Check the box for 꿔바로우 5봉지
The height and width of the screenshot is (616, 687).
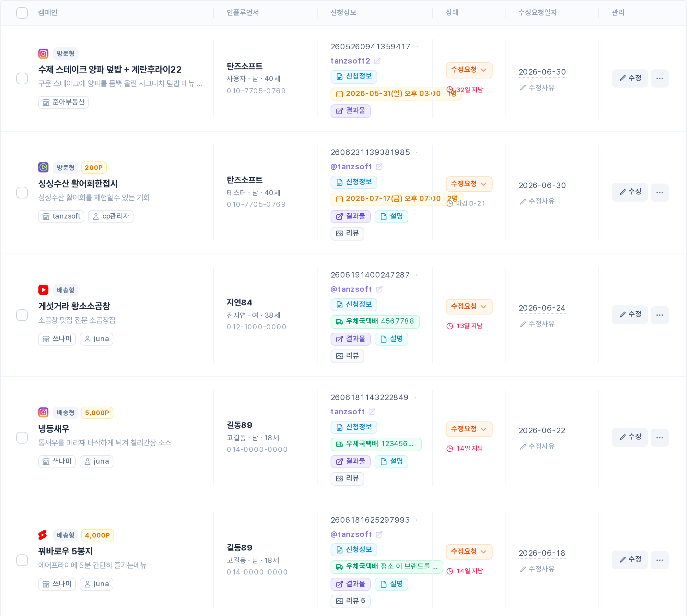[x=22, y=560]
